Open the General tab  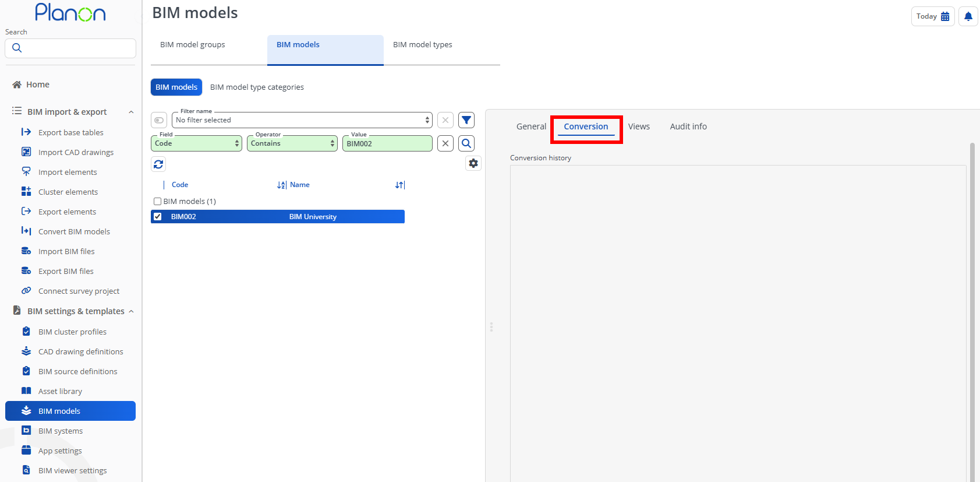click(531, 126)
